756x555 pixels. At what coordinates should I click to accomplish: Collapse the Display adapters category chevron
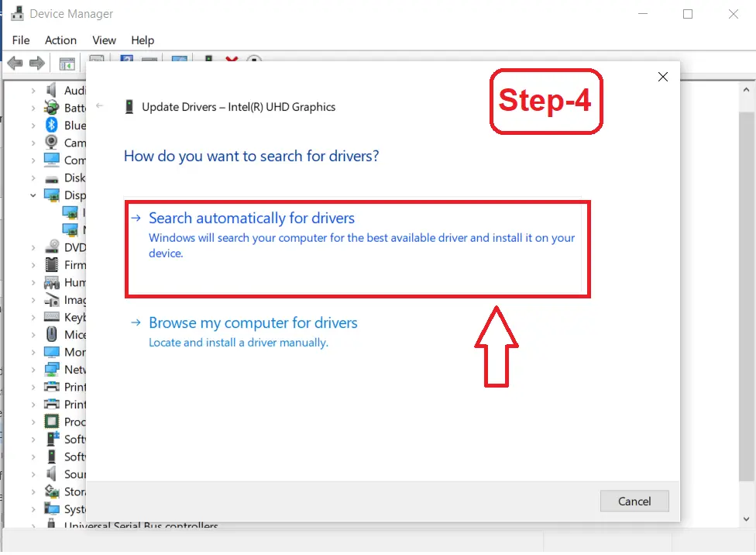pos(33,195)
